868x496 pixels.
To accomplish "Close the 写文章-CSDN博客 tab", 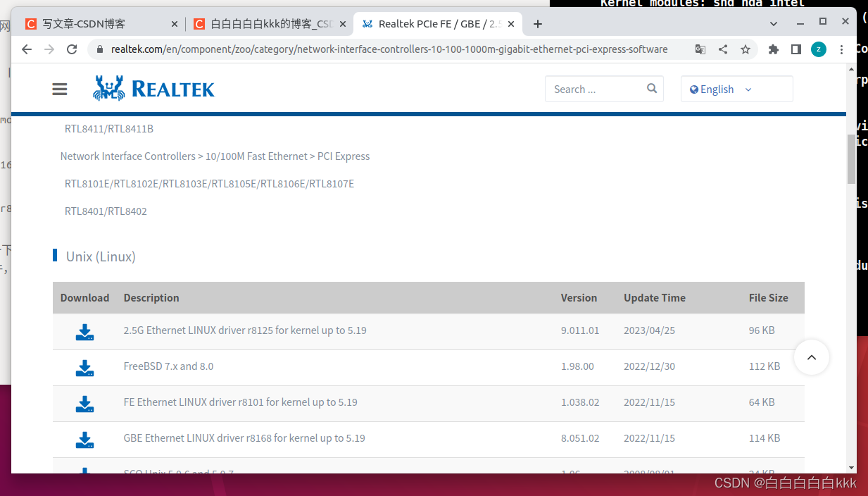I will [175, 24].
